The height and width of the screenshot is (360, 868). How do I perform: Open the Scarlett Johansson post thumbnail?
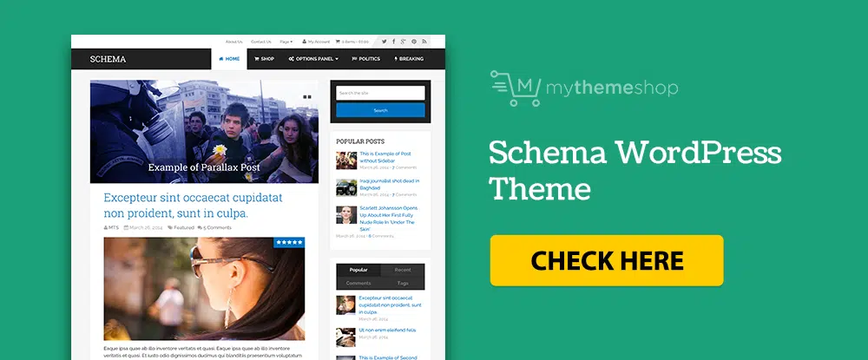(346, 214)
